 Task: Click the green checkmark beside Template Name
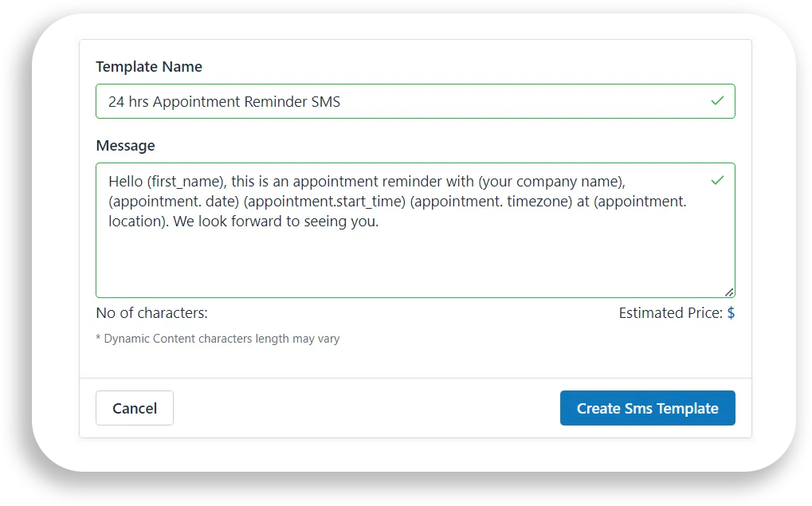pos(716,100)
